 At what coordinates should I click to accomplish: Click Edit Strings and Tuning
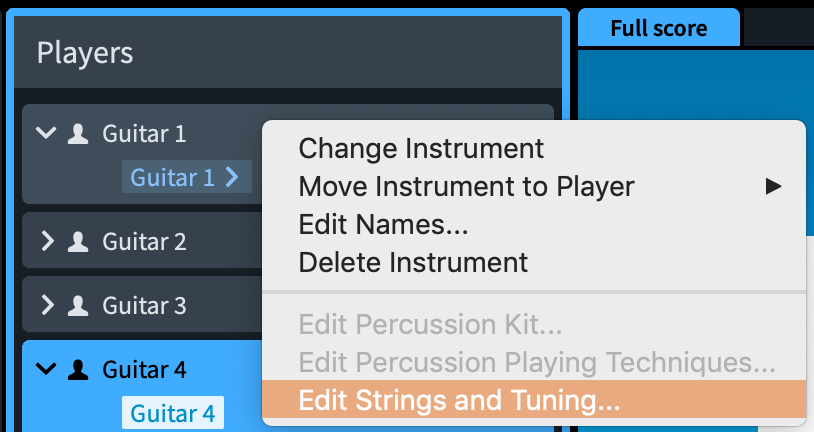pos(459,401)
